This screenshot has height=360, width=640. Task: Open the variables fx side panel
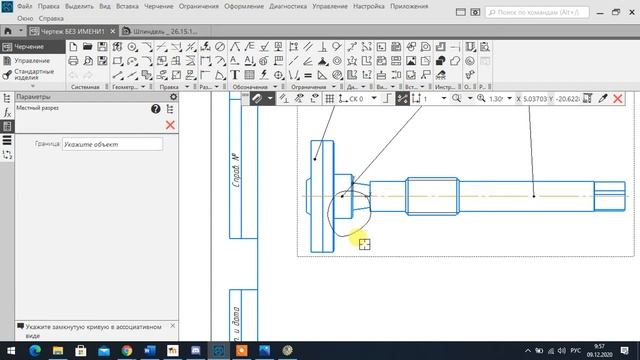7,112
